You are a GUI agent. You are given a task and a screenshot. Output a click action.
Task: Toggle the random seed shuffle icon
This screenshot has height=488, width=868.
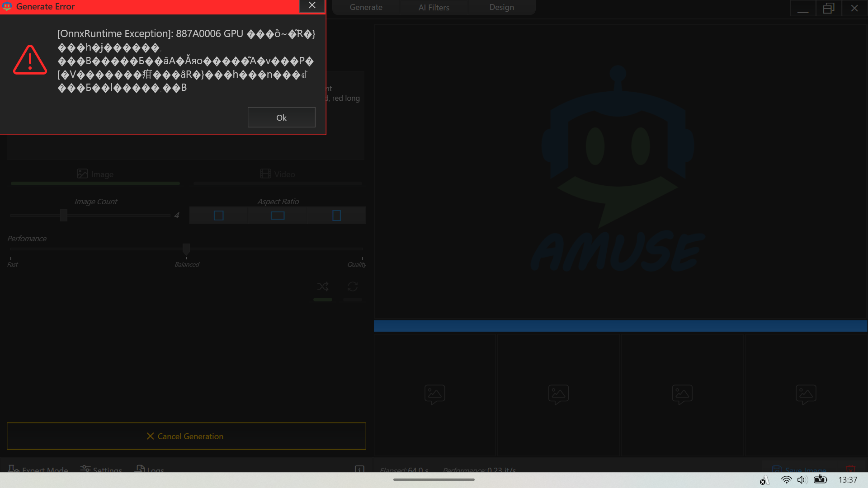click(x=323, y=286)
